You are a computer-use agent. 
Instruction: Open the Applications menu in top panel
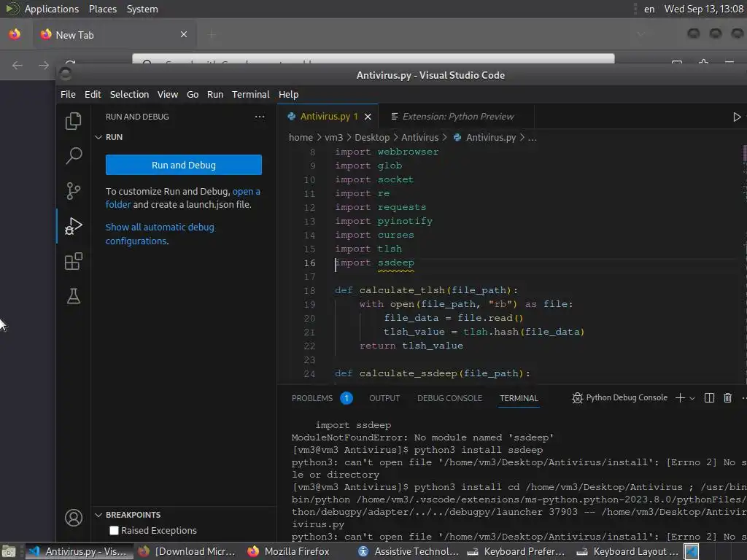pyautogui.click(x=52, y=9)
